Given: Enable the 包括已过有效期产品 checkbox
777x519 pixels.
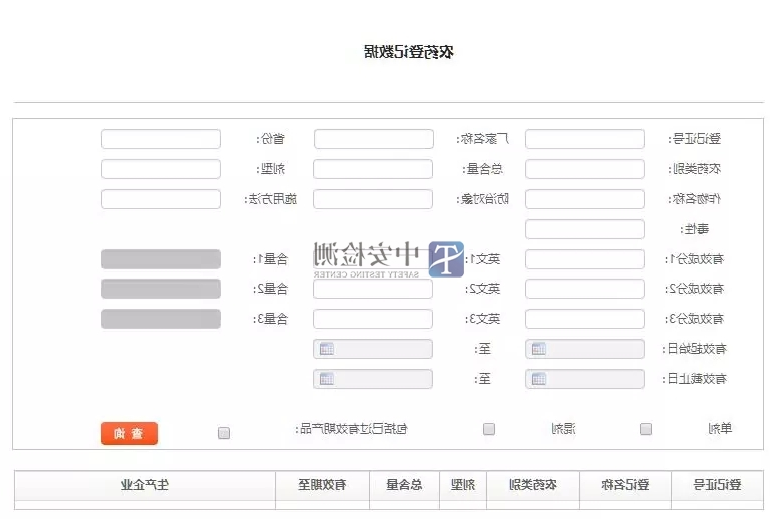Looking at the screenshot, I should pyautogui.click(x=224, y=433).
